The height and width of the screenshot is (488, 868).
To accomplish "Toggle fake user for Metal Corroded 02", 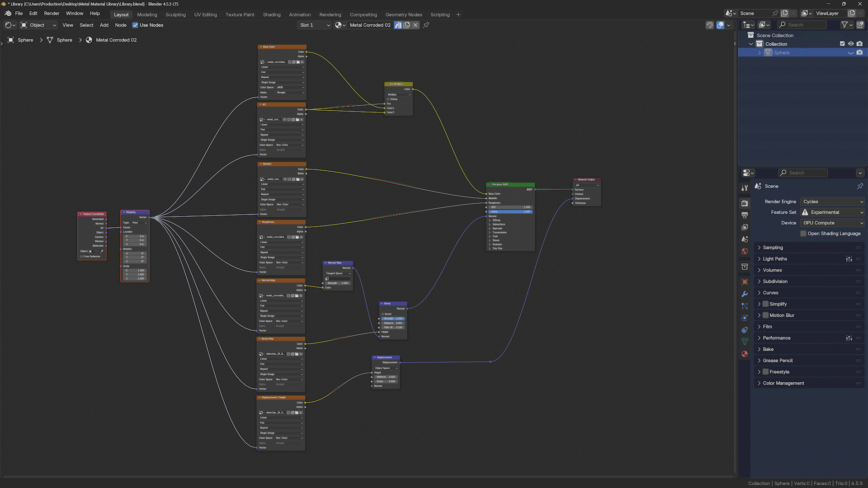I will [398, 25].
